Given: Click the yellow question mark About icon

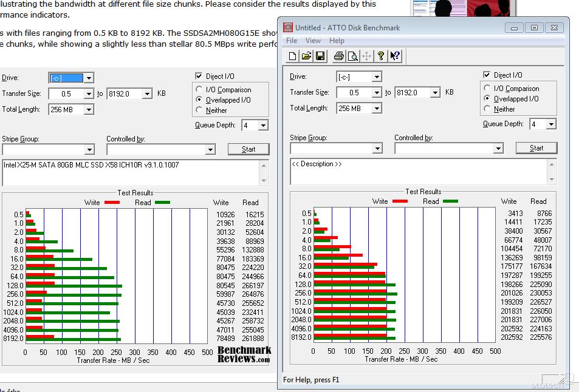Looking at the screenshot, I should coord(381,56).
